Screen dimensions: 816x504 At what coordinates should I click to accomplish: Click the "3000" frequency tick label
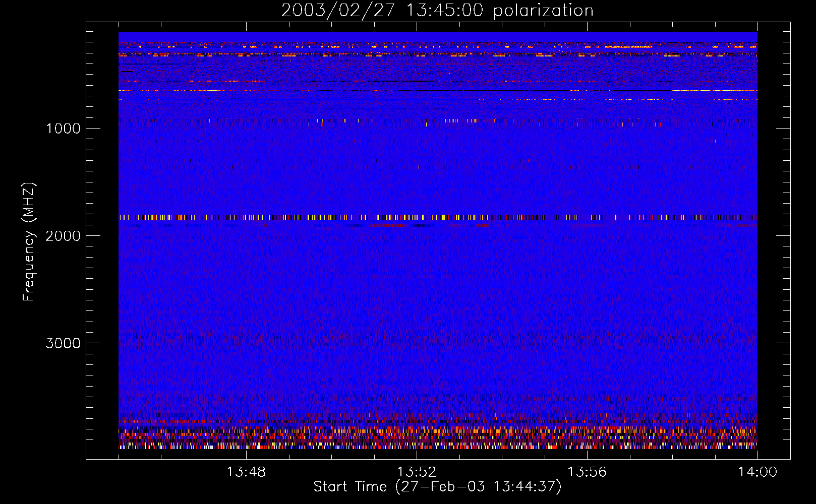tap(63, 343)
